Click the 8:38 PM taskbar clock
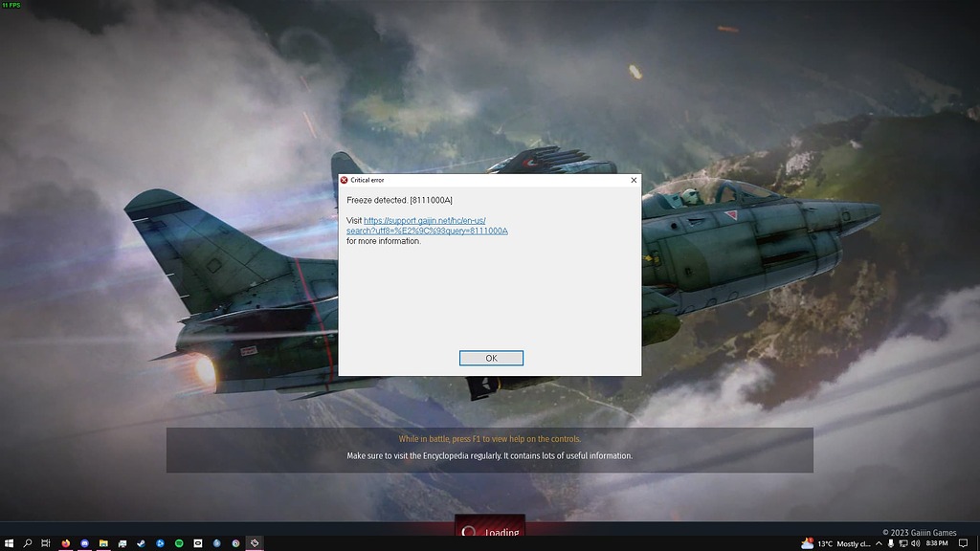This screenshot has height=551, width=980. pos(937,543)
